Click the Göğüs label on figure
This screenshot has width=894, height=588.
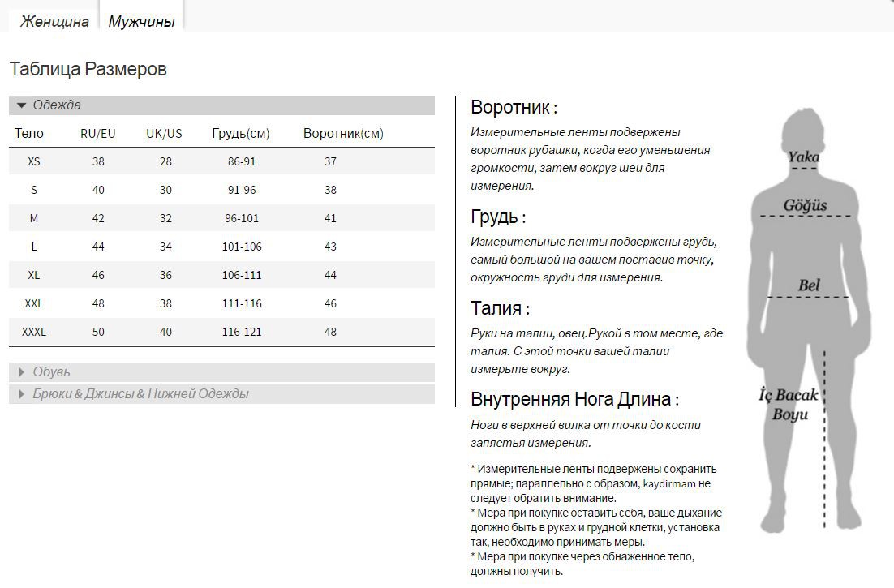tap(805, 205)
